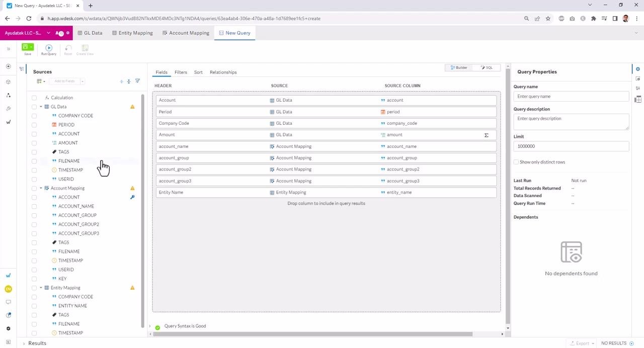
Task: Collapse the Account Mapping tree node
Action: coord(41,188)
